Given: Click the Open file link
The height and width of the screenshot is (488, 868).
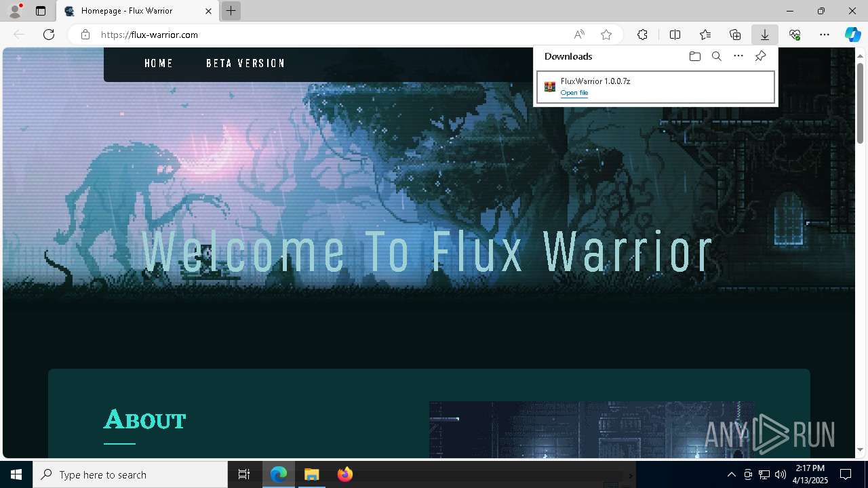Looking at the screenshot, I should (x=574, y=93).
